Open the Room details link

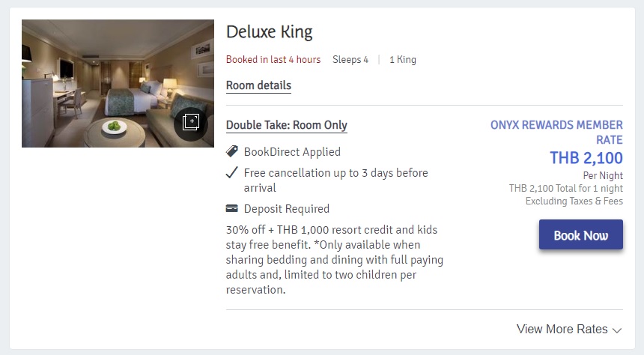[x=258, y=85]
